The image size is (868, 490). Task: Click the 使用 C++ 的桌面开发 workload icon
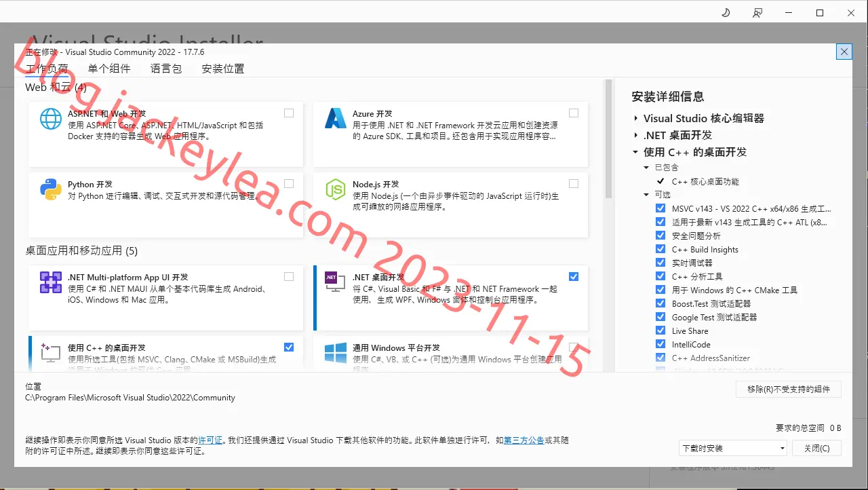point(51,353)
